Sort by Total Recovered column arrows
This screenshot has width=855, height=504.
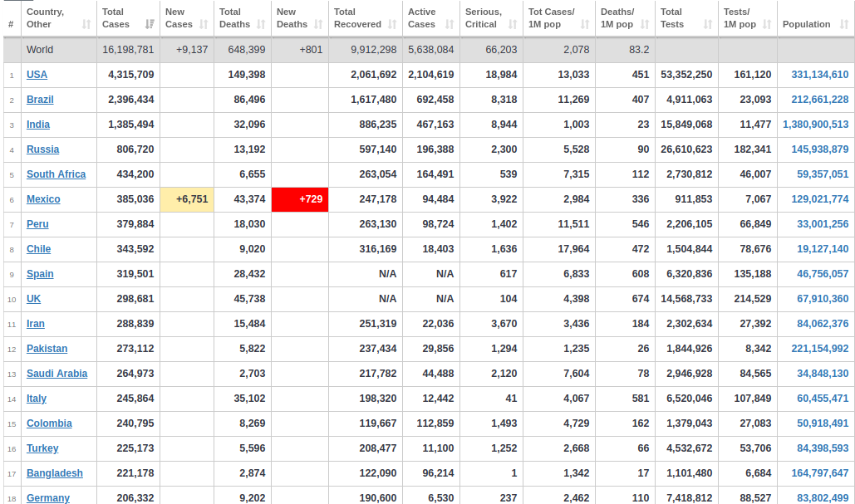[392, 25]
